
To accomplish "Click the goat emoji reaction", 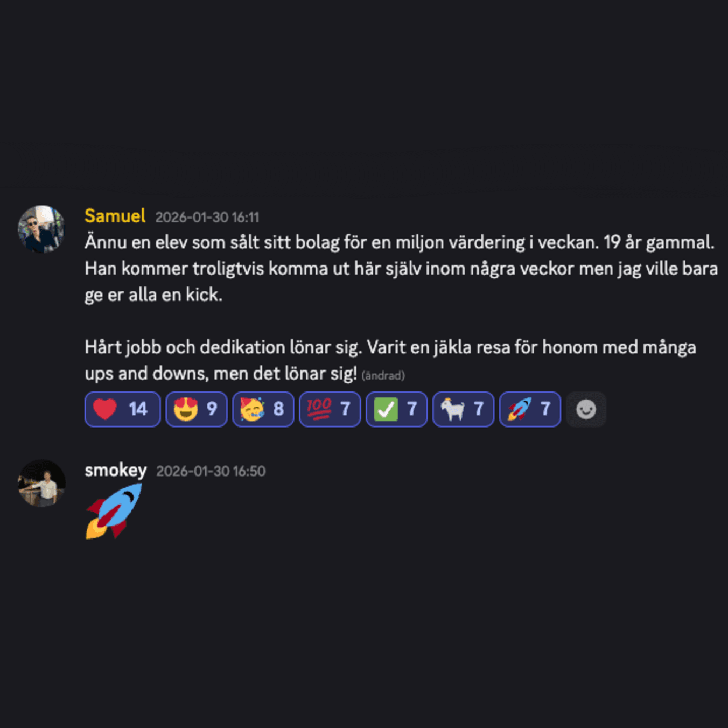I will [464, 409].
